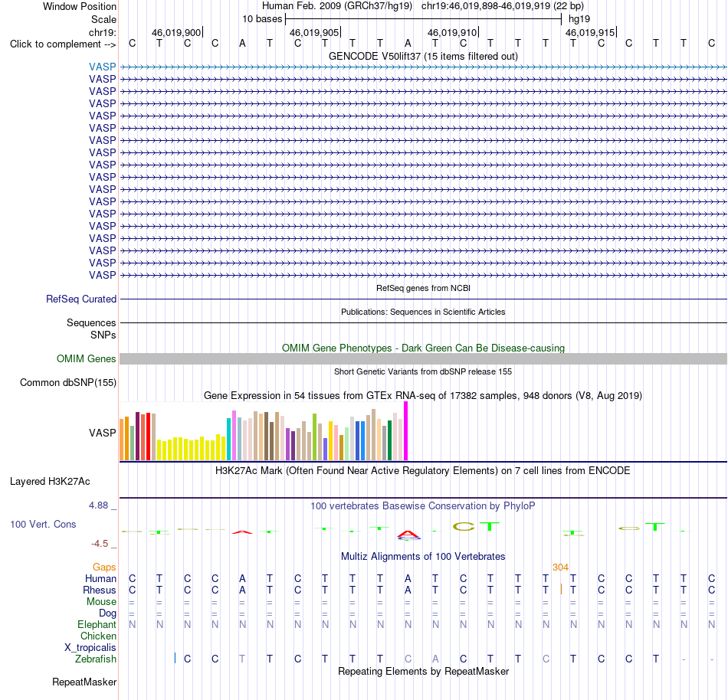Open 'Publications: Sequences in Scientific Articles' heading
The image size is (728, 700).
pos(423,312)
